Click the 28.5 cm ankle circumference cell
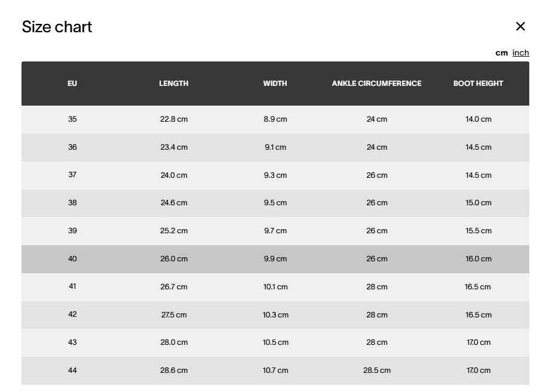 coord(377,371)
